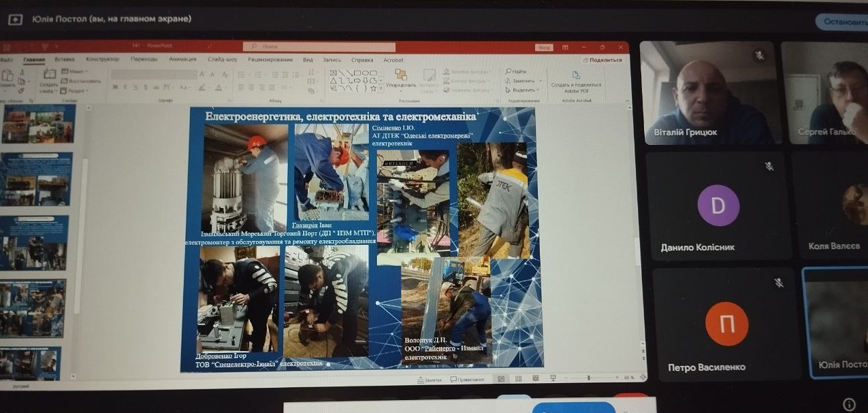Screen dimensions: 868x413
Task: Click the Format Painter brush icon
Action: (x=20, y=90)
